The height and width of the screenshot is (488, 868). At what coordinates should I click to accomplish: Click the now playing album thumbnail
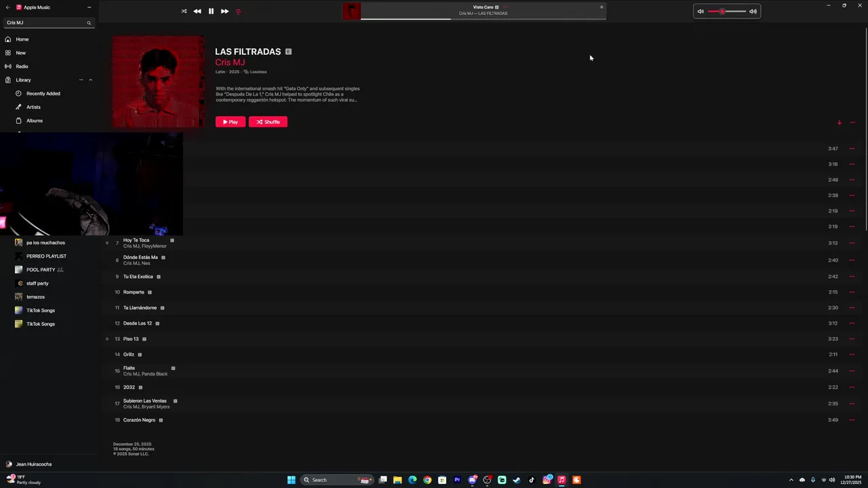click(351, 11)
